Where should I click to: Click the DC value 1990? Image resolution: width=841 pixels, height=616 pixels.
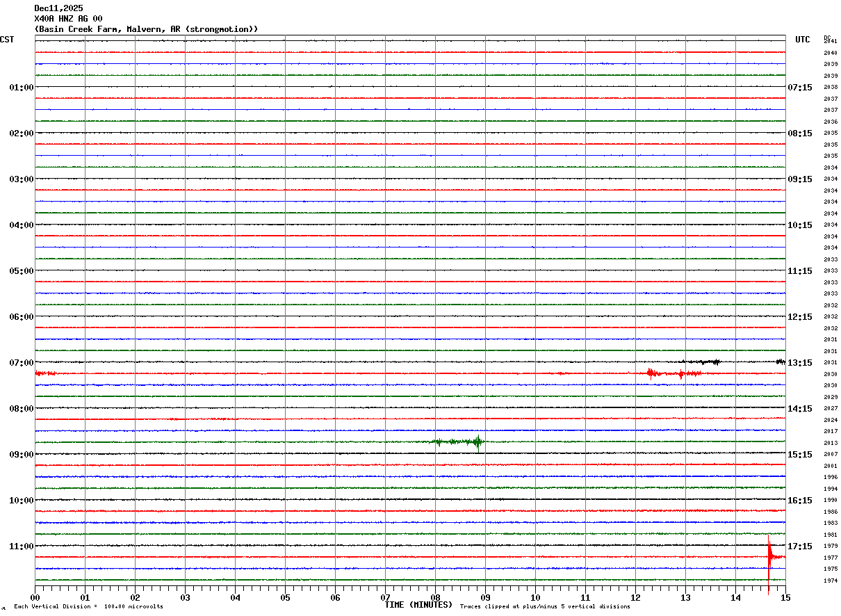[830, 501]
